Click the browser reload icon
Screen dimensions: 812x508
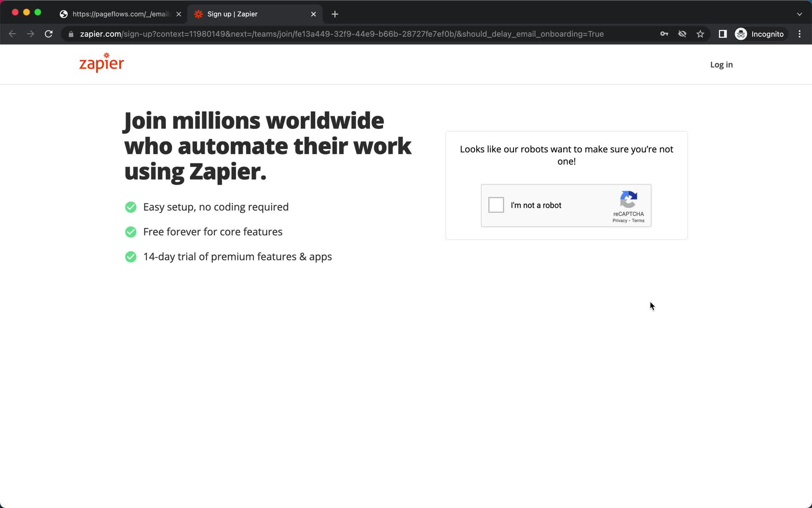click(x=49, y=34)
